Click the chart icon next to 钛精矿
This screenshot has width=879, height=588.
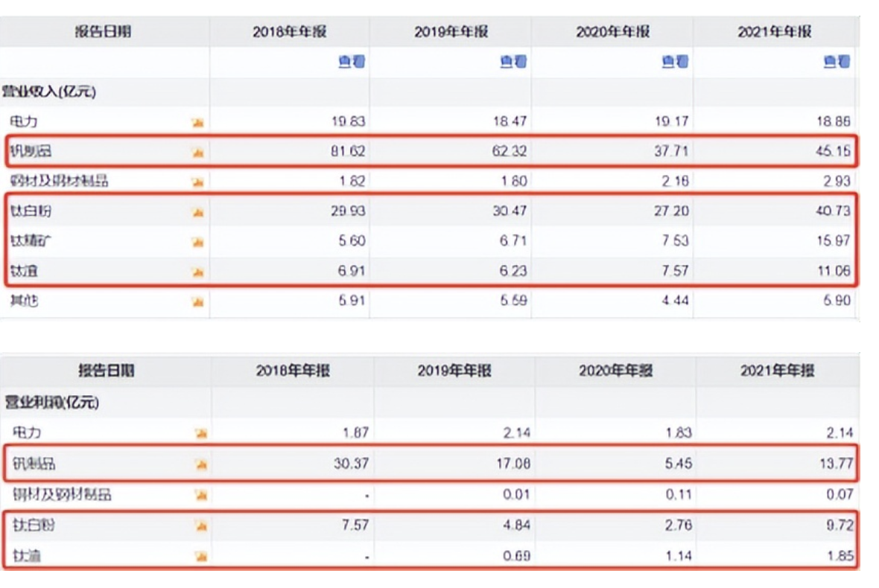197,242
